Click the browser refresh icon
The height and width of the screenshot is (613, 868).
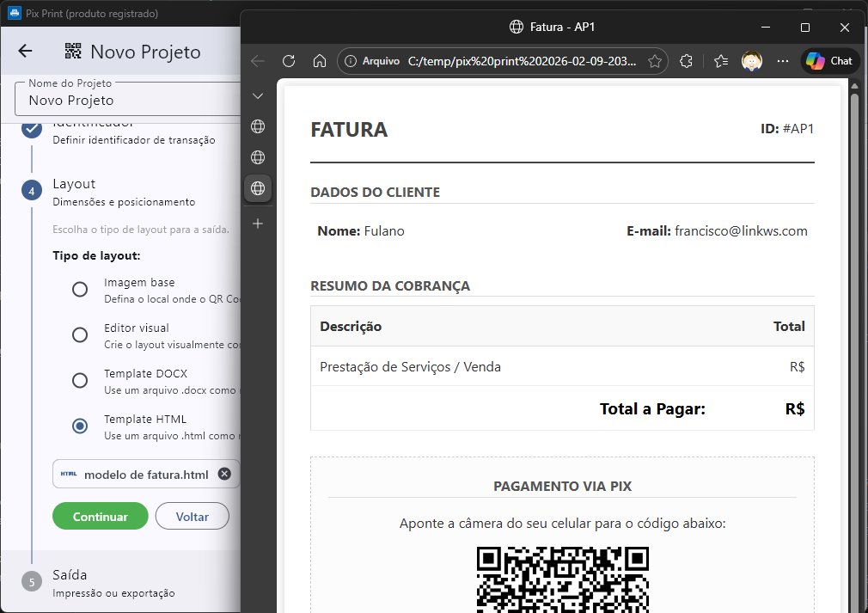[x=289, y=61]
